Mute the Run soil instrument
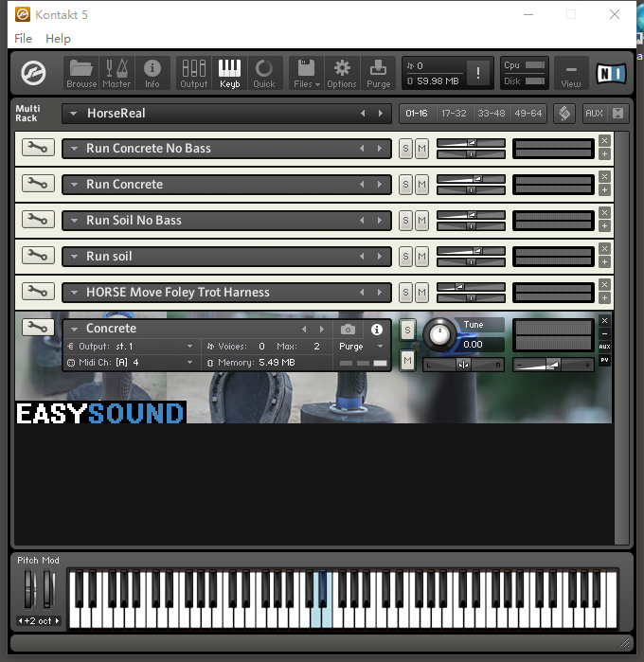 coord(421,257)
